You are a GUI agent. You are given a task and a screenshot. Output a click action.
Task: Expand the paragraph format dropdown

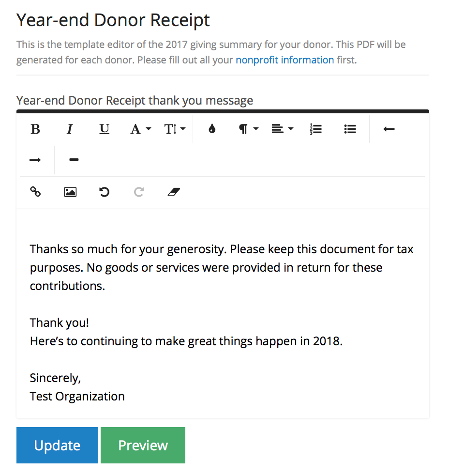249,129
